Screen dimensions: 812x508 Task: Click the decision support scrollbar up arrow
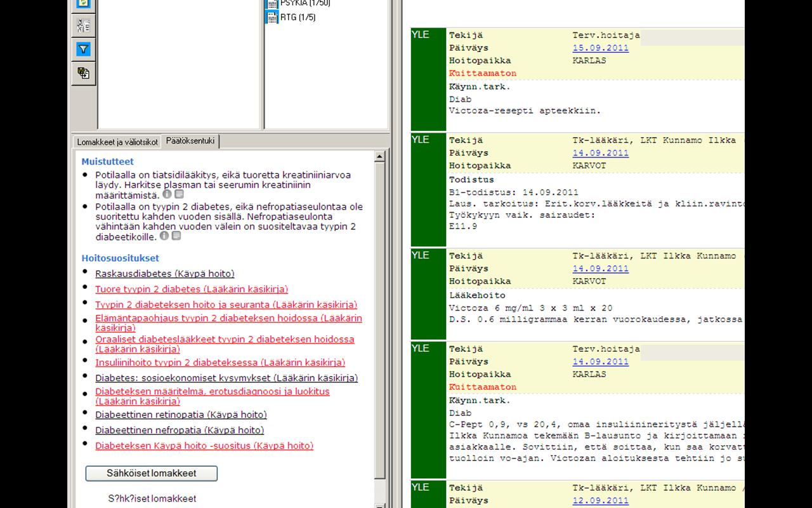coord(380,156)
